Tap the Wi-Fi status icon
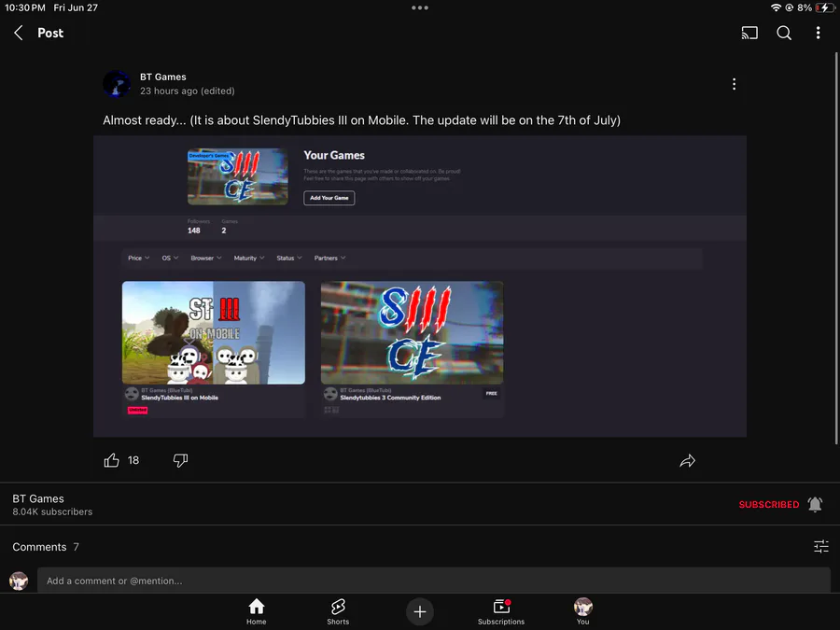This screenshot has height=630, width=840. pyautogui.click(x=776, y=8)
